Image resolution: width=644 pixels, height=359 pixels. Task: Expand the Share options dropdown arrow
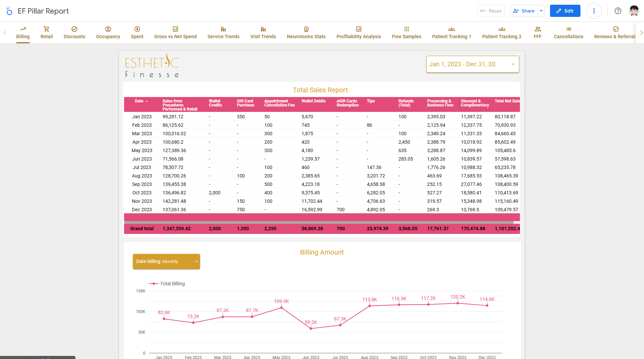coord(541,11)
